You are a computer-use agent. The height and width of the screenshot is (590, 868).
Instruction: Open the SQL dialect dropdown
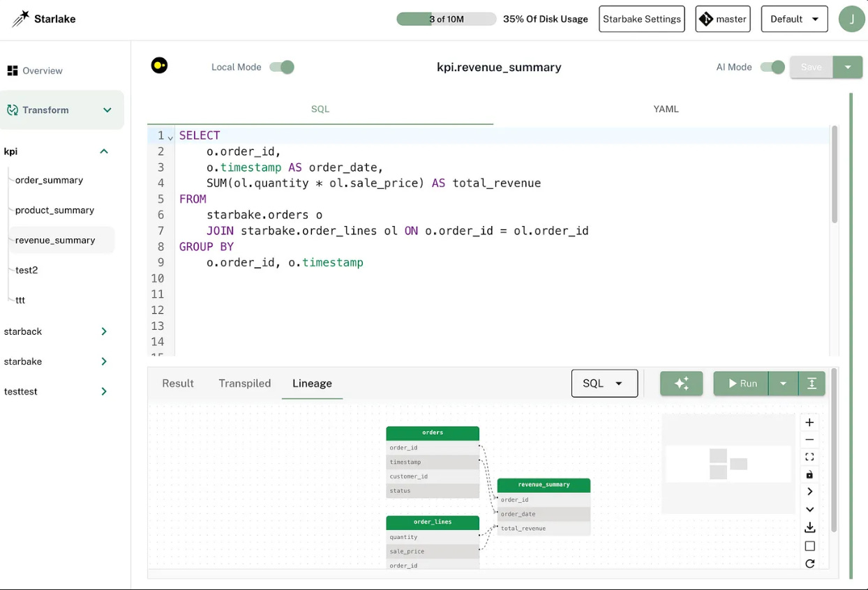click(x=604, y=383)
